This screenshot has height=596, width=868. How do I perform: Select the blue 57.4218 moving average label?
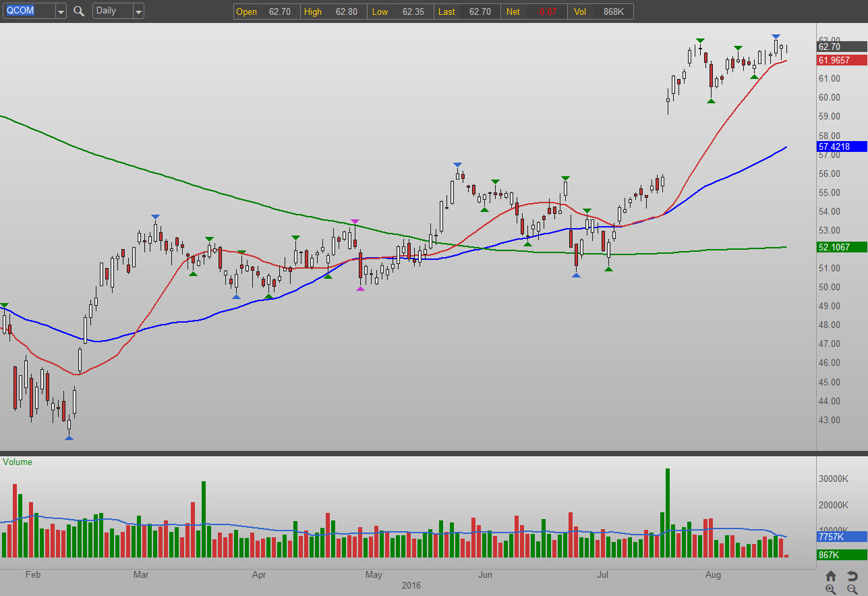coord(841,146)
